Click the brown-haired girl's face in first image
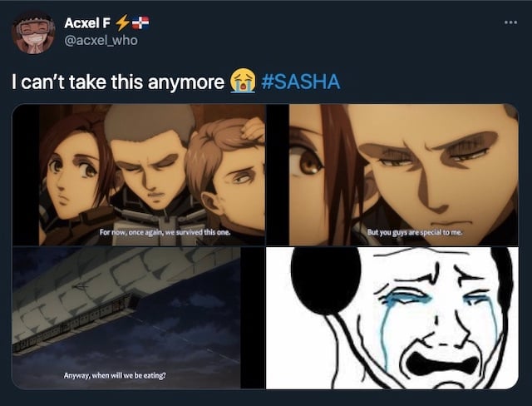 pyautogui.click(x=75, y=175)
